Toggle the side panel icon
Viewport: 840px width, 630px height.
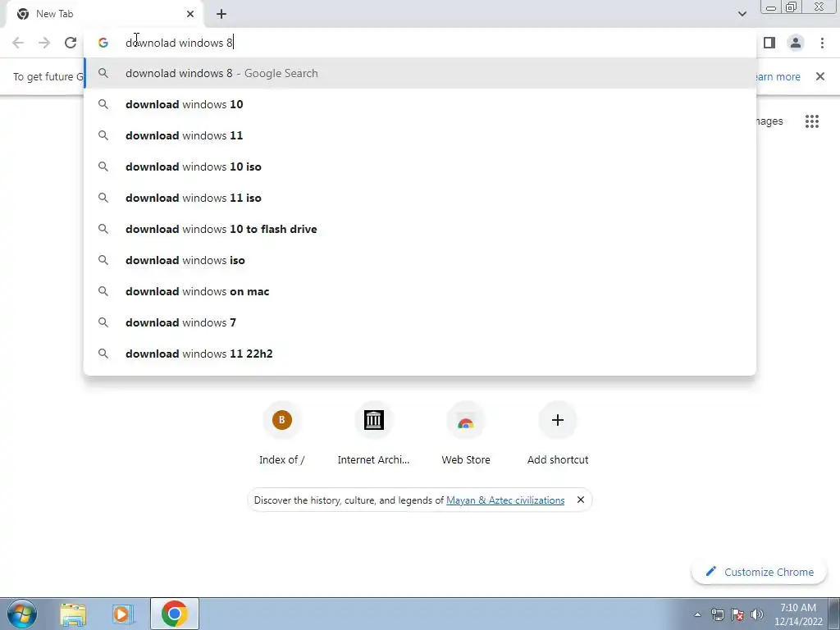769,43
